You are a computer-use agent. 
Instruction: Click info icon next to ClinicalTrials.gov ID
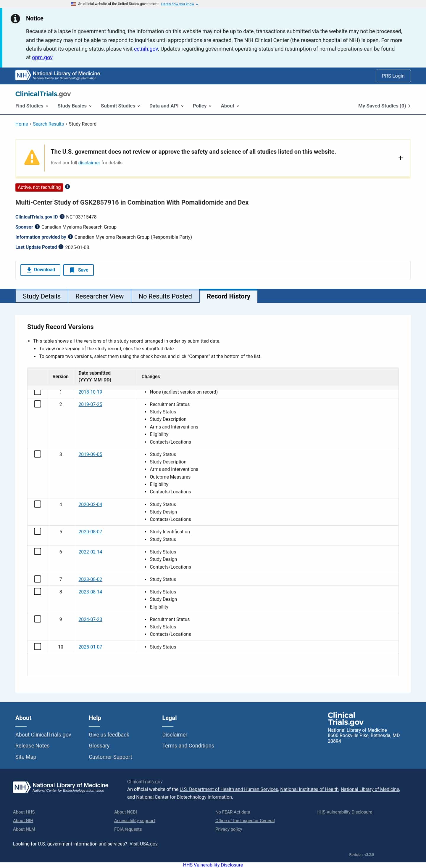tap(62, 217)
